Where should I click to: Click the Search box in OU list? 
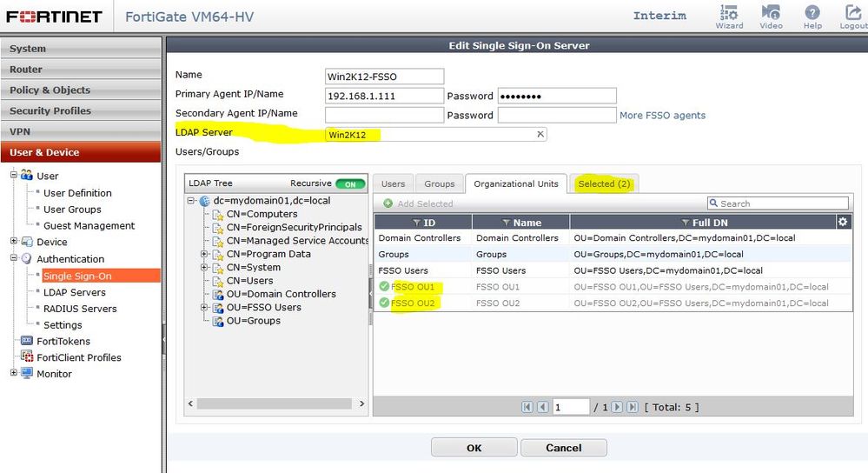[778, 203]
